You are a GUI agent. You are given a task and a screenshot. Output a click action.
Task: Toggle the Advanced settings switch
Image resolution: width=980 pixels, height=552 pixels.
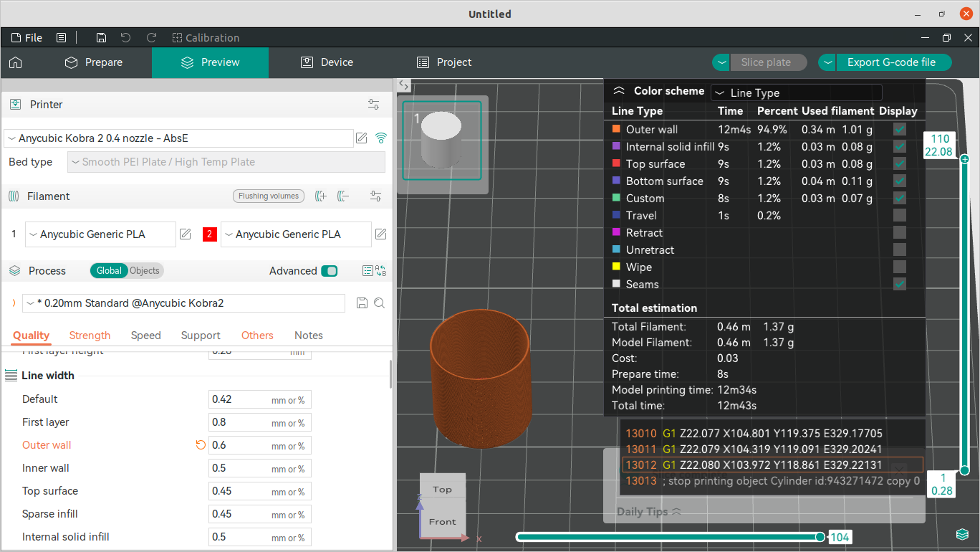point(329,271)
